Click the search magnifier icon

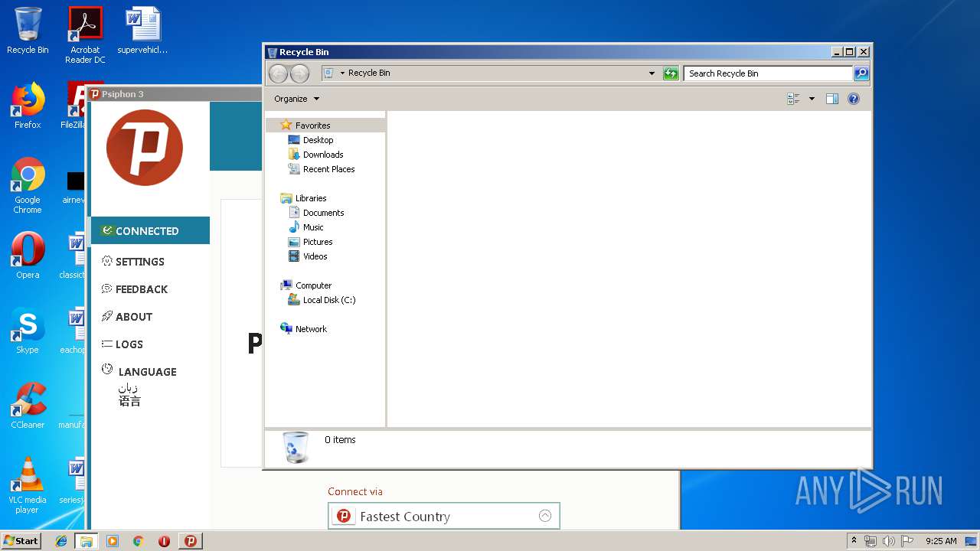[x=861, y=73]
